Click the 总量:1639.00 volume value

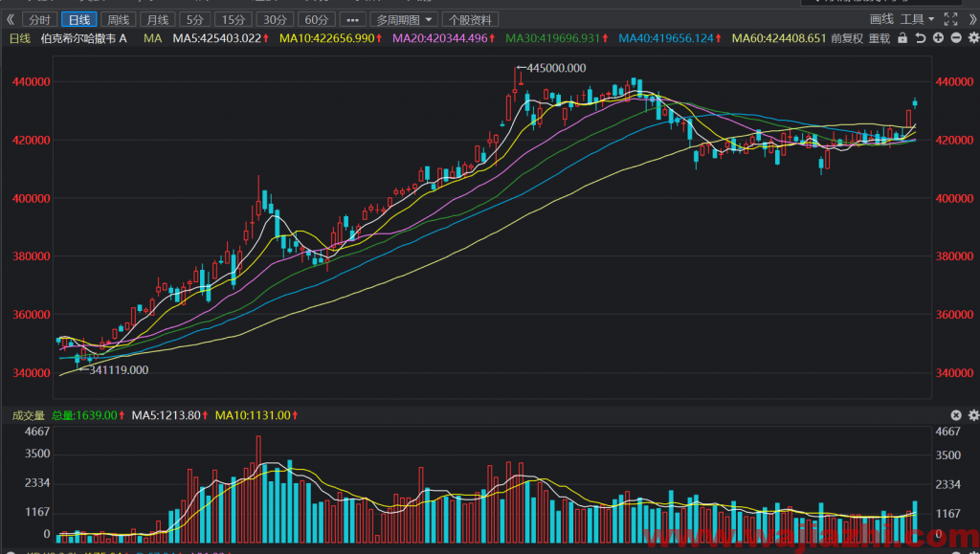(x=84, y=415)
